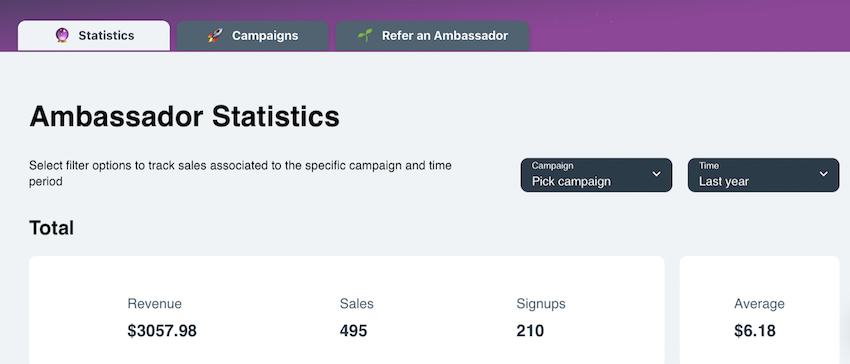Click the chevron arrow in Pick campaign selector
This screenshot has height=364, width=850.
pos(656,174)
